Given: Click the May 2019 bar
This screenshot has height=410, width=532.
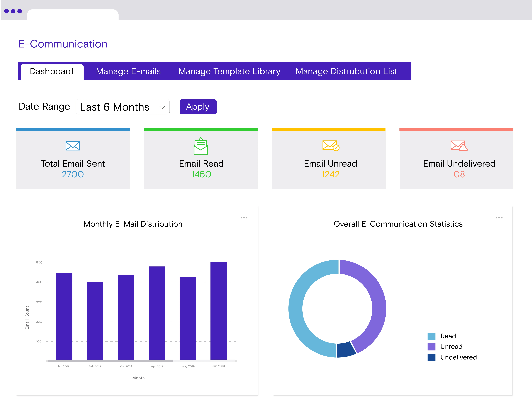Looking at the screenshot, I should 188,318.
